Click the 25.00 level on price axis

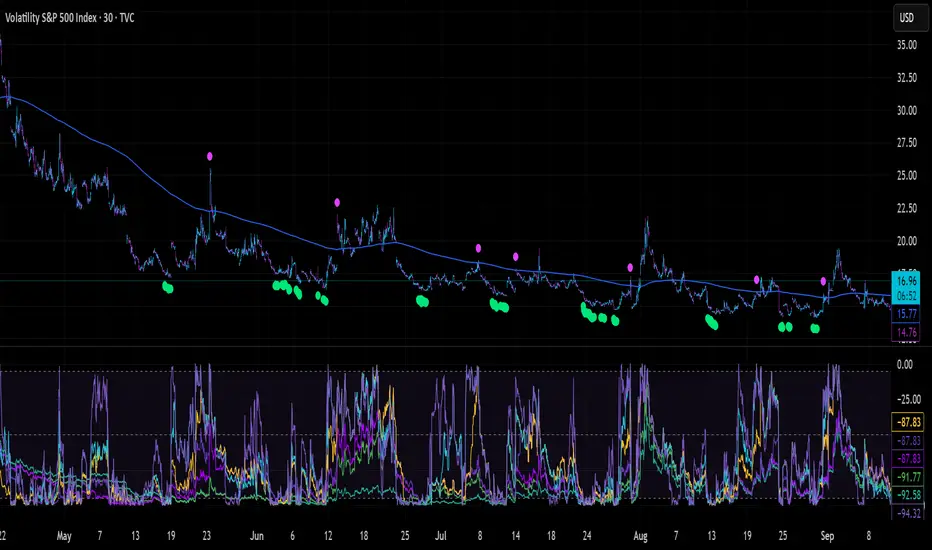(x=907, y=175)
